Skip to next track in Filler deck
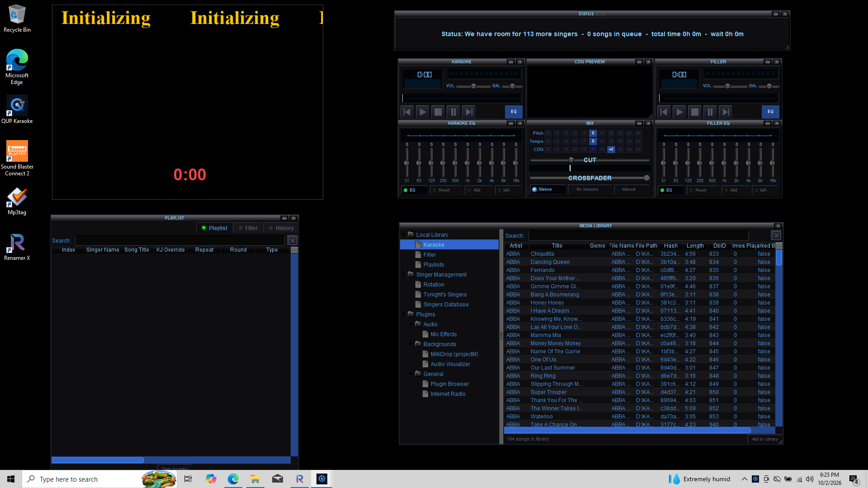This screenshot has width=868, height=488. (x=726, y=112)
